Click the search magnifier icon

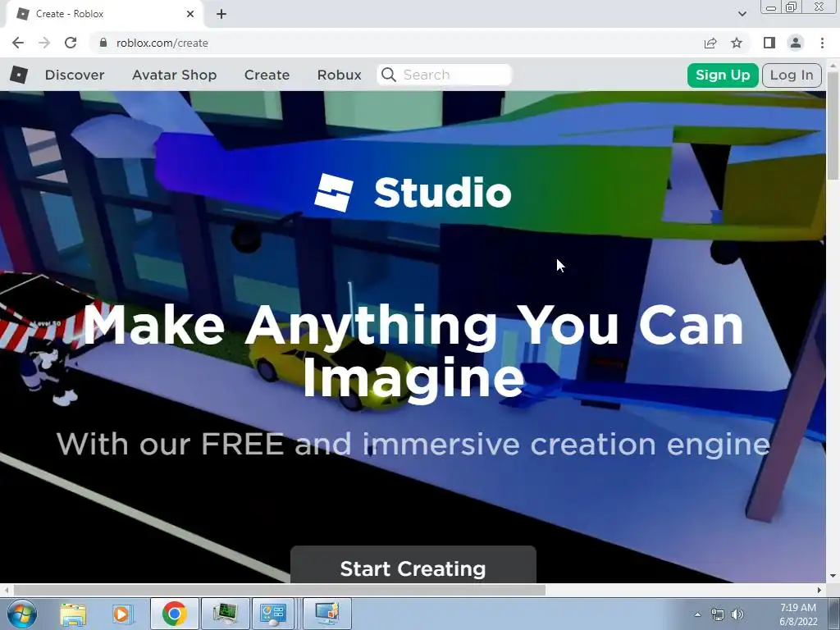pyautogui.click(x=389, y=75)
